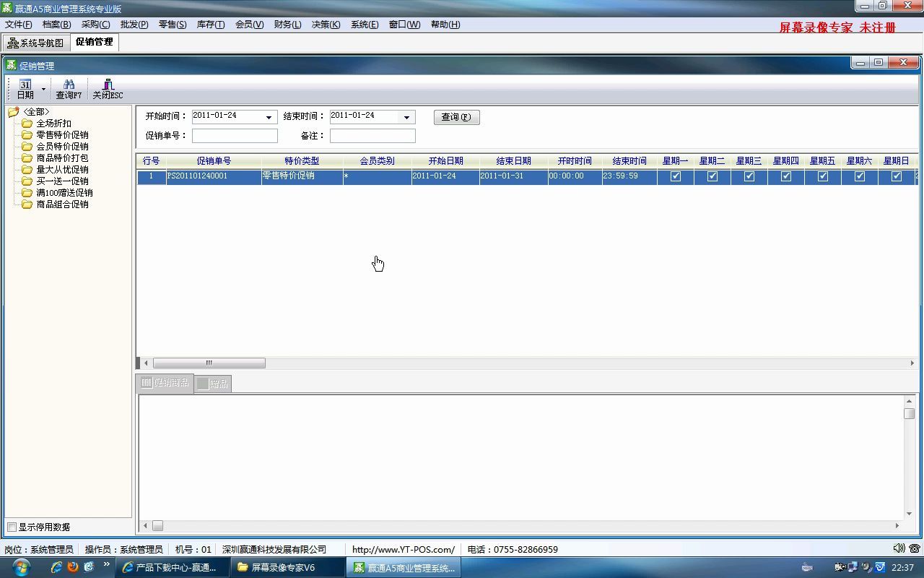The width and height of the screenshot is (924, 578).
Task: Click right arrow of promotion grid scrollbar
Action: click(912, 363)
